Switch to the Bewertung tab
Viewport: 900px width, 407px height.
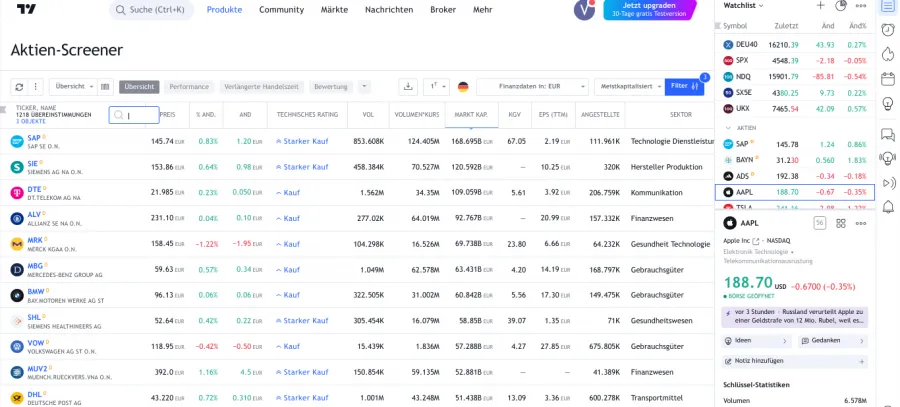[331, 87]
